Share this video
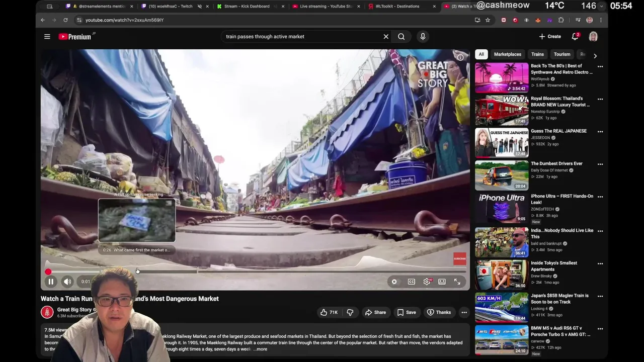Screen dimensions: 644x362 (375, 312)
